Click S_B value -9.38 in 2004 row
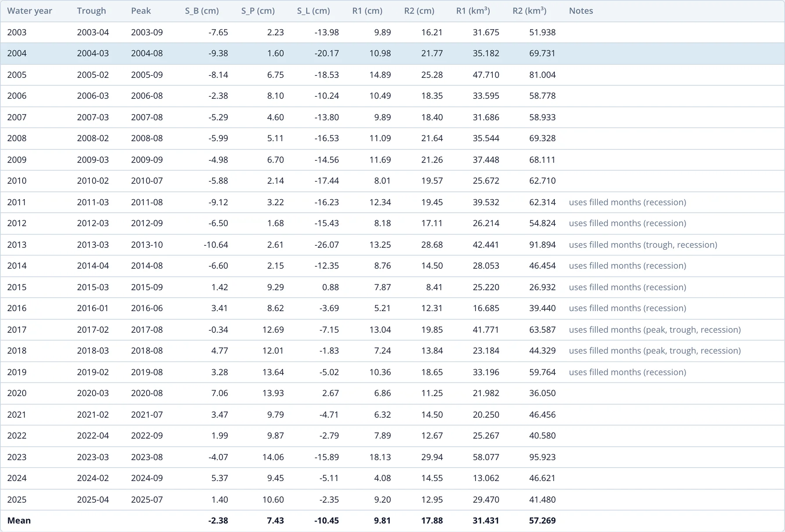 click(218, 53)
